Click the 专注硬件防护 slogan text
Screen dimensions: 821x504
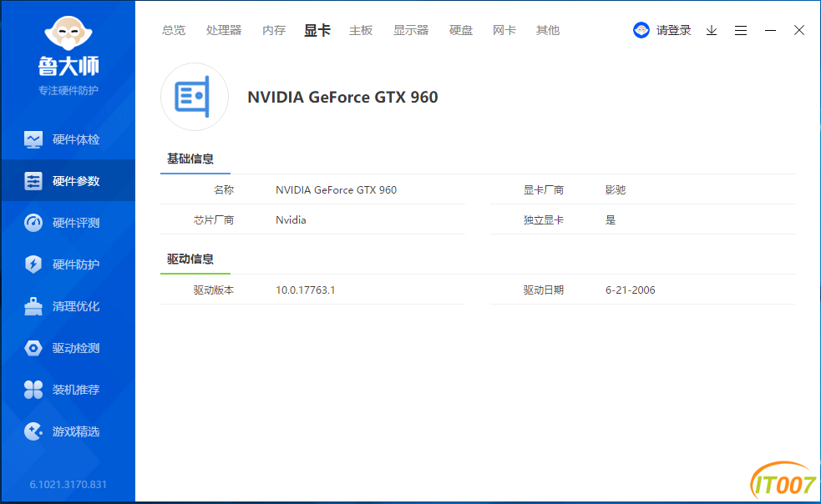tap(68, 91)
